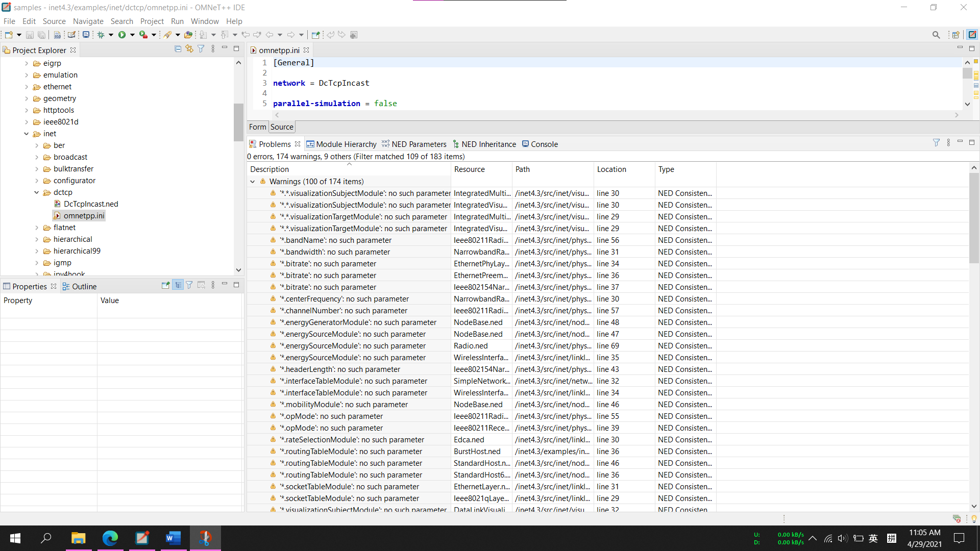Click the Open Task folder icon in toolbar
Image resolution: width=980 pixels, height=551 pixels.
click(x=188, y=35)
